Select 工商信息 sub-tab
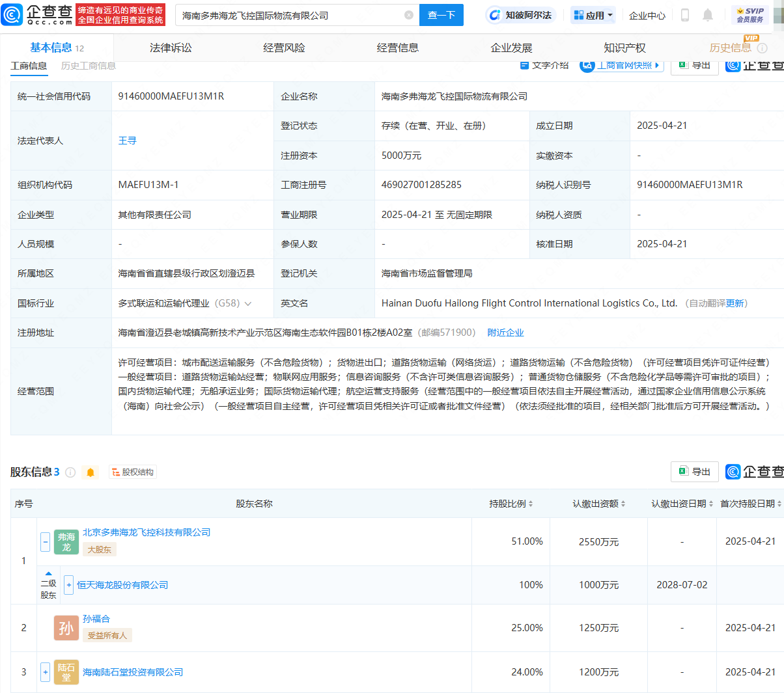 pyautogui.click(x=29, y=66)
